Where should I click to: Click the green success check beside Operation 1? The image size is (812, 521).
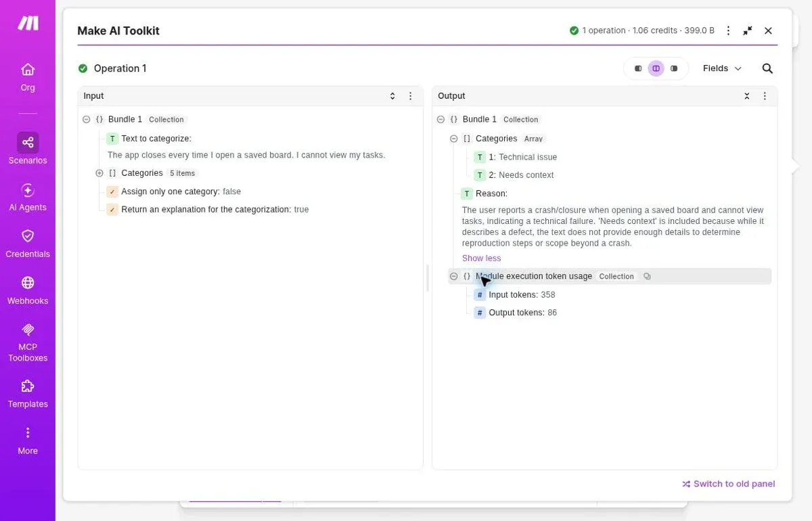83,68
